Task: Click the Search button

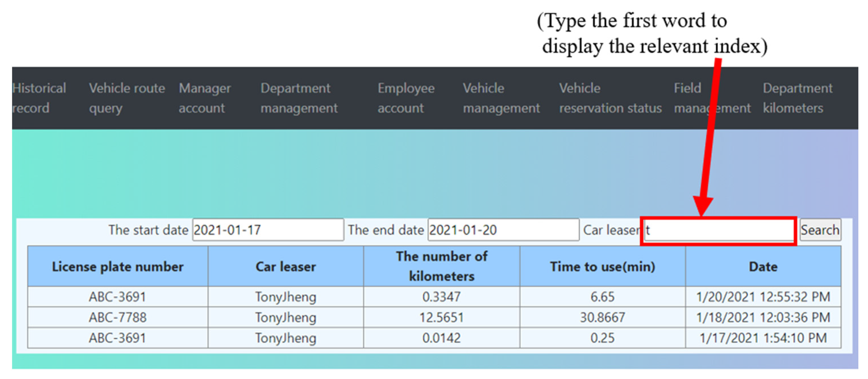Action: pos(819,230)
